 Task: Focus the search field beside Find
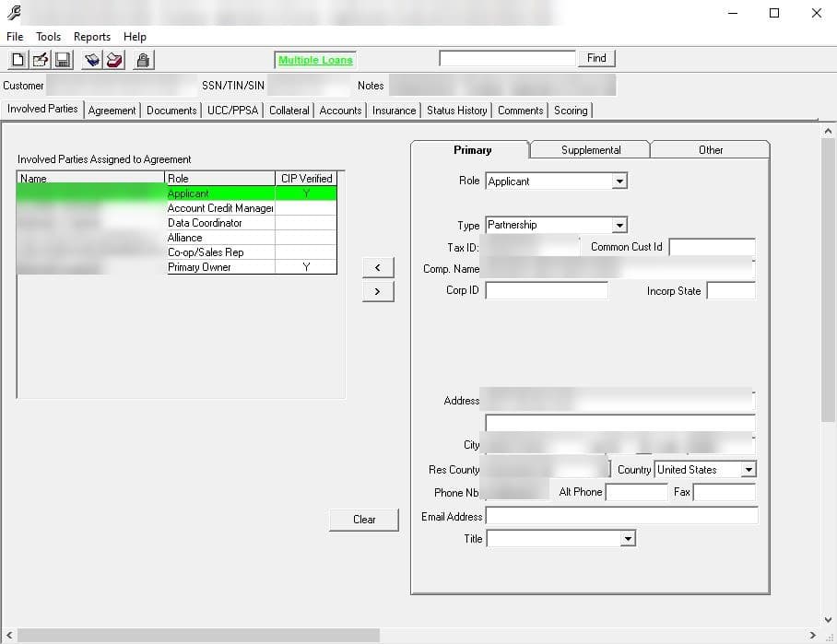coord(507,58)
